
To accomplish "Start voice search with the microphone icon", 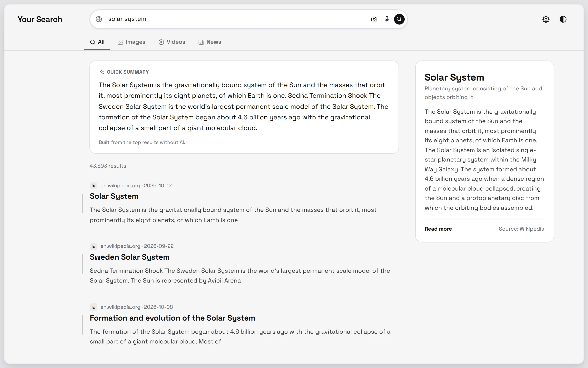I will pos(387,19).
